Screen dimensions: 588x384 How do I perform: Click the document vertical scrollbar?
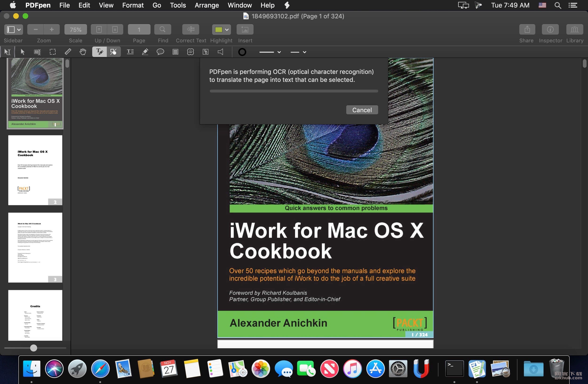pos(584,64)
